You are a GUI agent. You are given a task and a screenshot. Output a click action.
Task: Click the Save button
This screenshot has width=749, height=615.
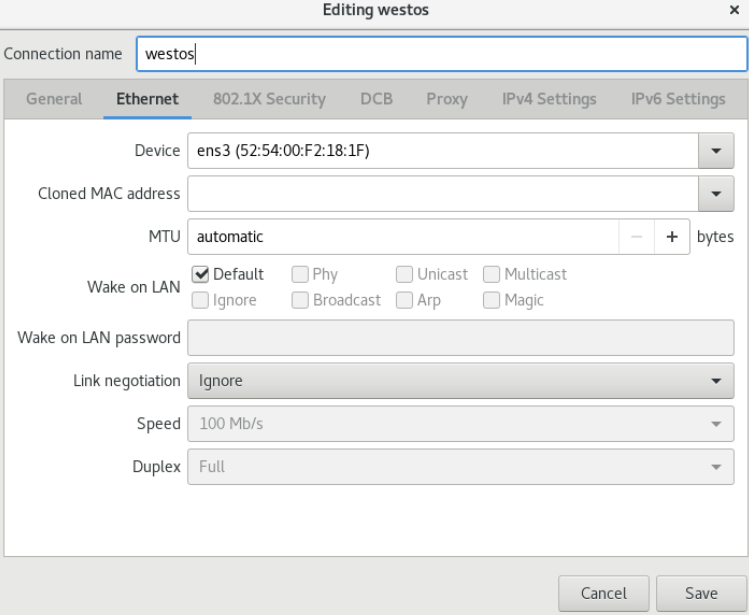click(x=701, y=593)
